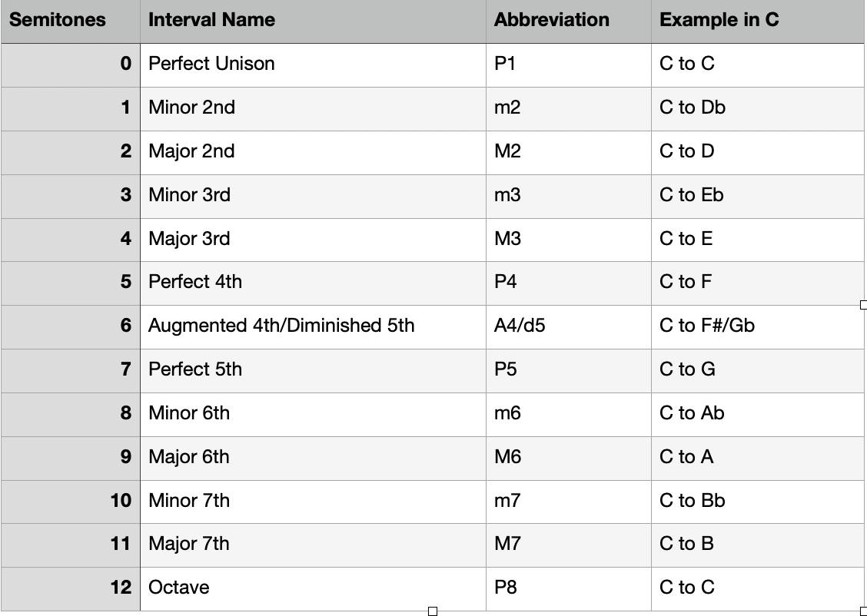
Task: Click the right-edge table resize handle
Action: pyautogui.click(x=864, y=305)
